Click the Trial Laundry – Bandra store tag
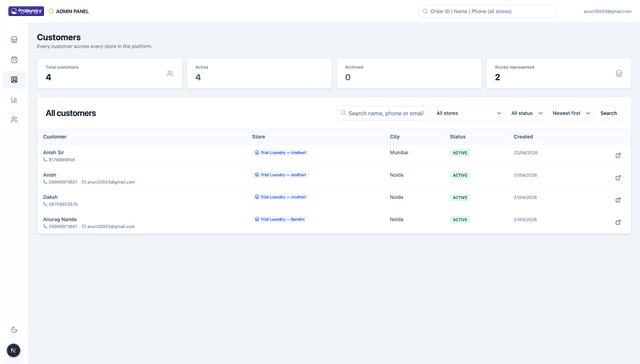Screen dimensions: 640x364 click(280, 219)
